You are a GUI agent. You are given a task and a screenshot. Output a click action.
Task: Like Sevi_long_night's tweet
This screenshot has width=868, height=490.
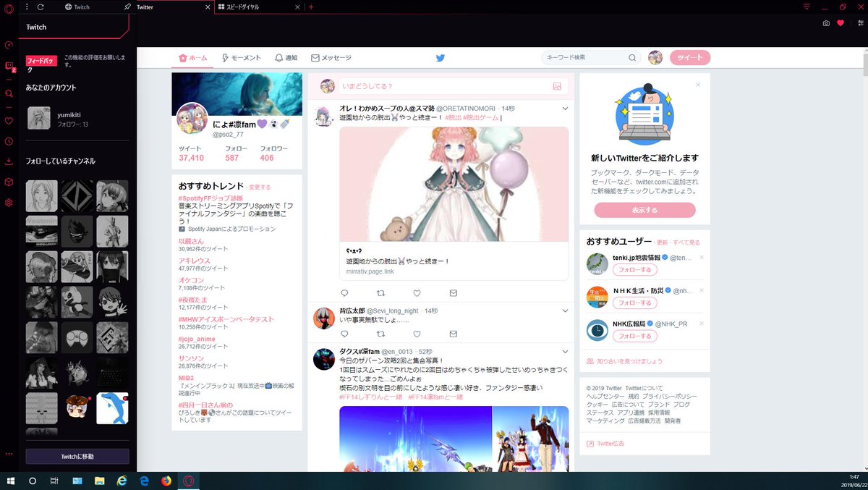point(417,334)
